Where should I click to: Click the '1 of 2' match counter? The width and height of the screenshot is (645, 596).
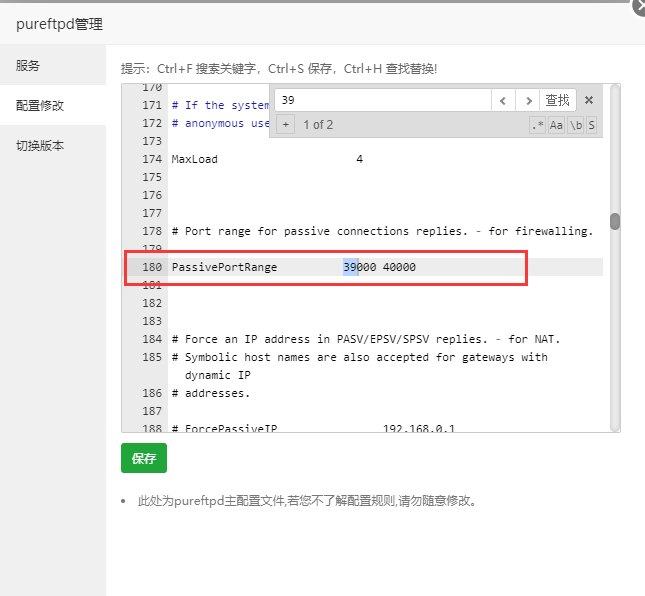tap(318, 125)
